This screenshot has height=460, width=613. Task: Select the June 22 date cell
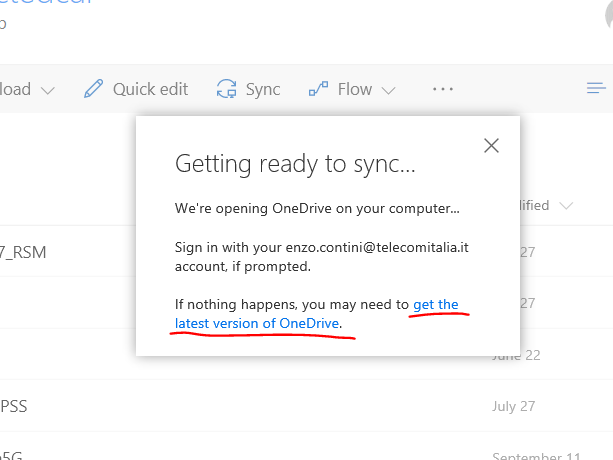(517, 355)
